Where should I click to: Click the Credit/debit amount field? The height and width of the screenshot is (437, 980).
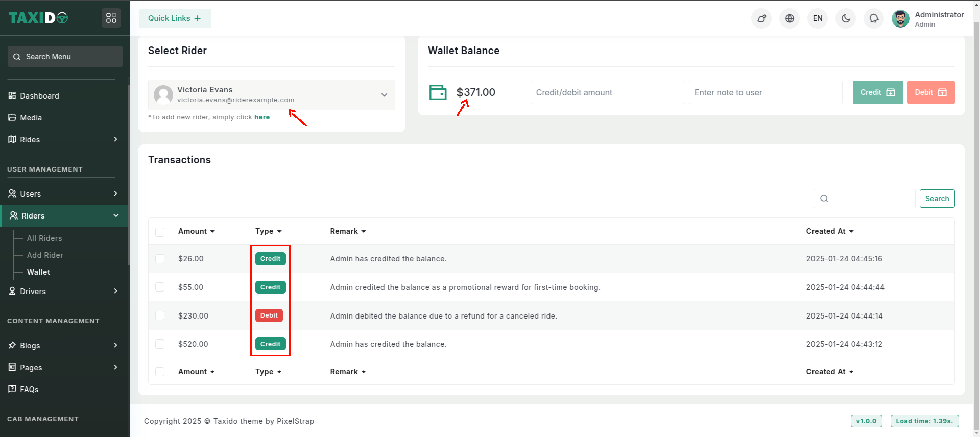tap(607, 92)
